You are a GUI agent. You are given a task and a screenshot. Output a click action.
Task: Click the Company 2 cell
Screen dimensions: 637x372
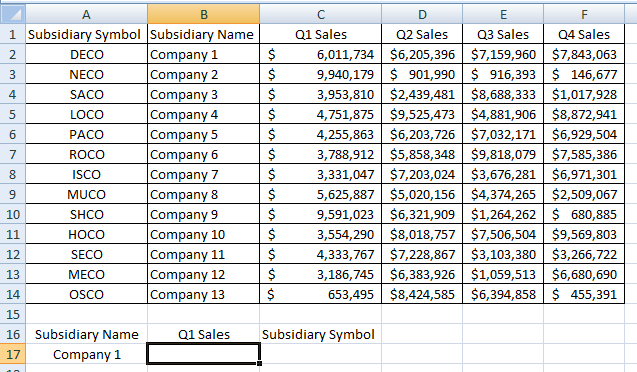(x=204, y=74)
